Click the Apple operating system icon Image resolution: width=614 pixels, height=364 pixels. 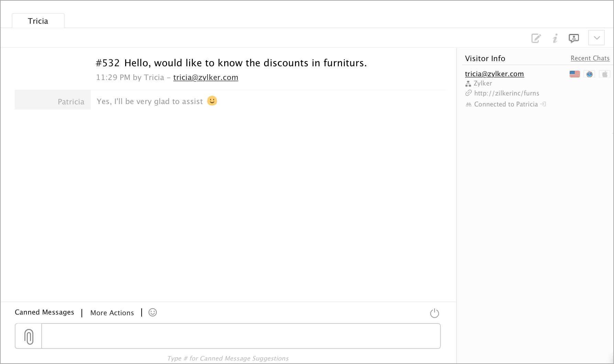pyautogui.click(x=604, y=74)
